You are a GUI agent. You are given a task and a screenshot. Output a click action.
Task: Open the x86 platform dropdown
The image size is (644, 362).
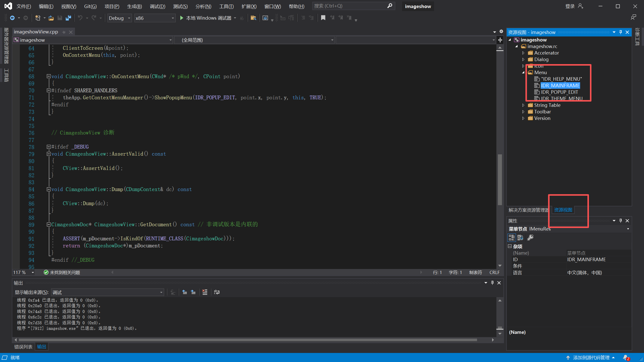(155, 18)
